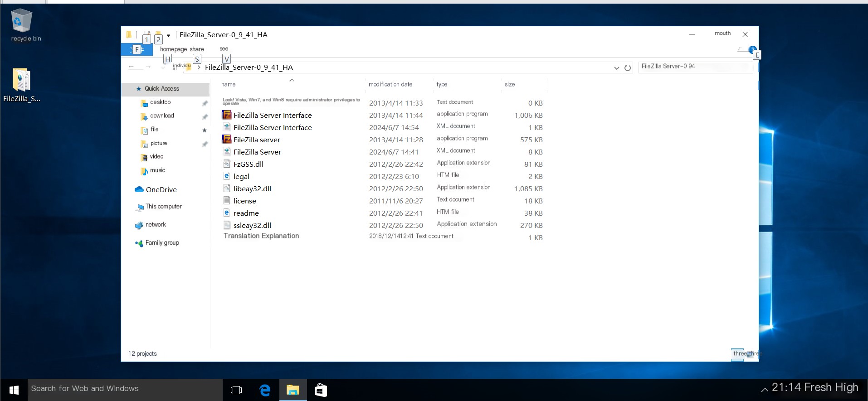Click the 2012/2/23 6:10 date cell
The image size is (868, 401).
click(x=394, y=177)
